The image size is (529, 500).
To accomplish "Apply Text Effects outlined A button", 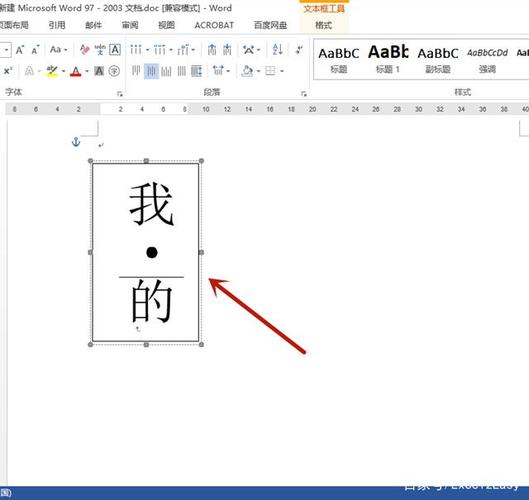I will [x=29, y=71].
